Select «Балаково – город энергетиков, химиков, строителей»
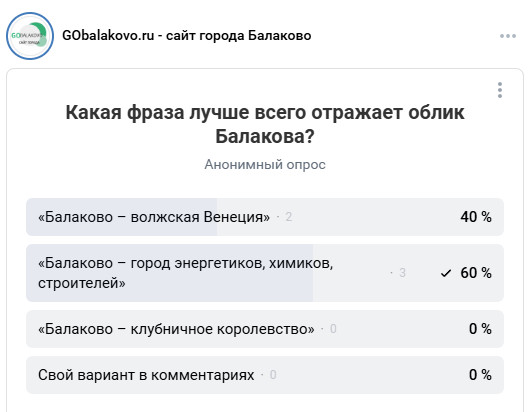 pyautogui.click(x=265, y=273)
